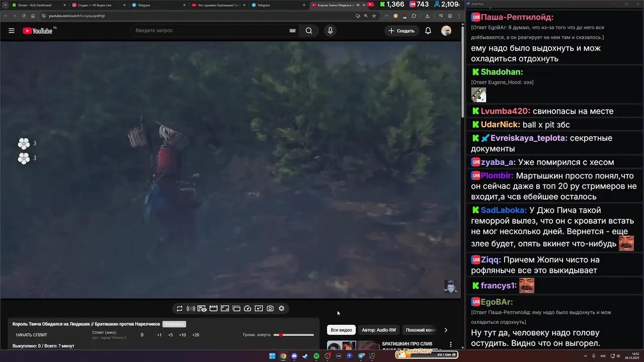Screen dimensions: 644x362
Task: Click chat username Plombir
Action: click(497, 175)
